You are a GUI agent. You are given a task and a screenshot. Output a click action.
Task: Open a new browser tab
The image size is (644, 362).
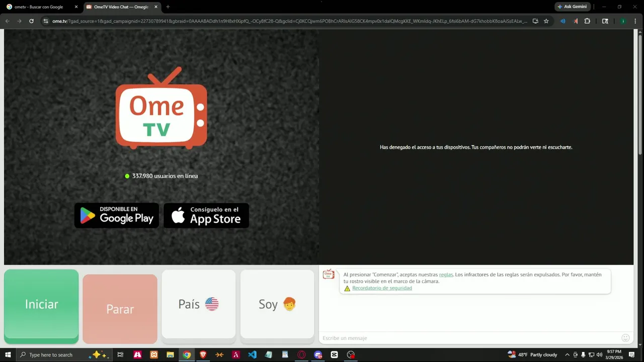(168, 7)
